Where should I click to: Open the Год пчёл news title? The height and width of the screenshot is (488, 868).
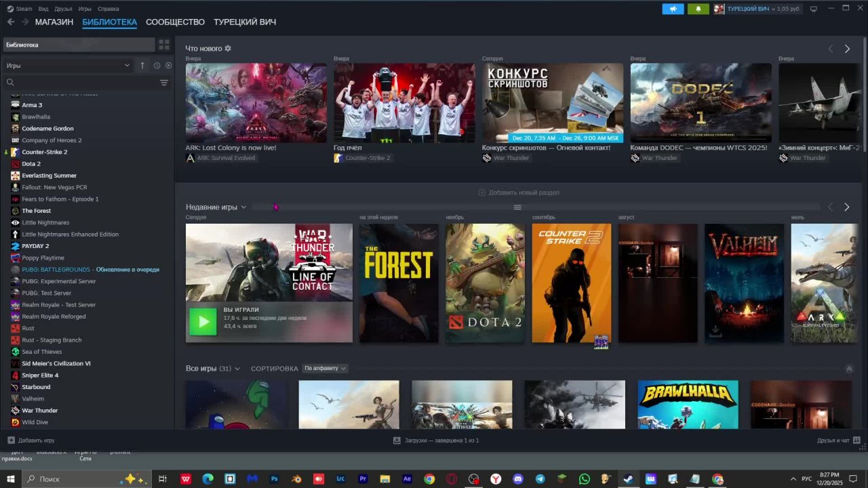tap(347, 148)
